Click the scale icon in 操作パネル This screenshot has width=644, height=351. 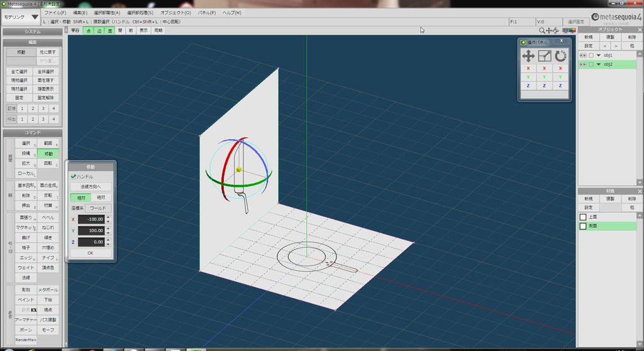point(544,56)
